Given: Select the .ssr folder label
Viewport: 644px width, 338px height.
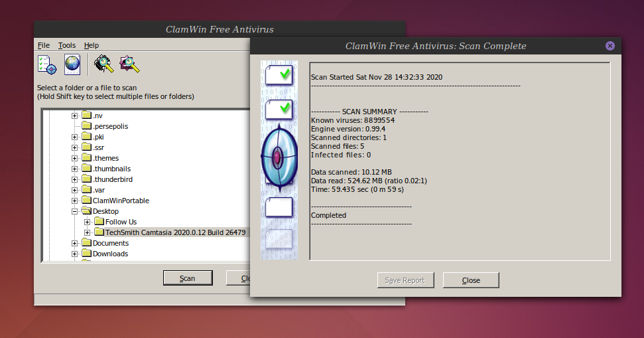Looking at the screenshot, I should tap(99, 147).
